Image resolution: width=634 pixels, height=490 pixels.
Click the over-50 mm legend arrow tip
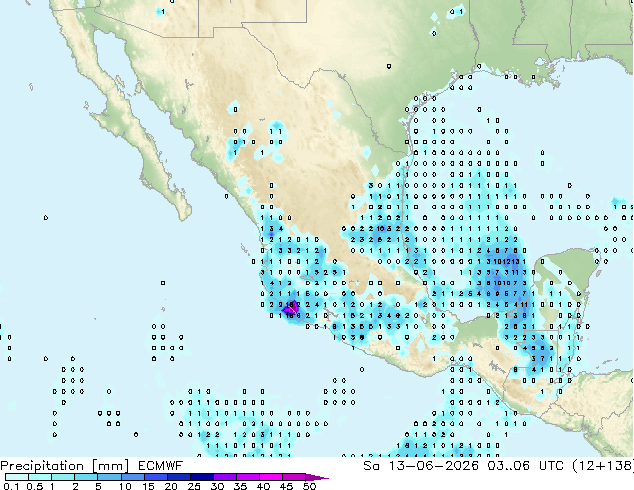(x=317, y=477)
